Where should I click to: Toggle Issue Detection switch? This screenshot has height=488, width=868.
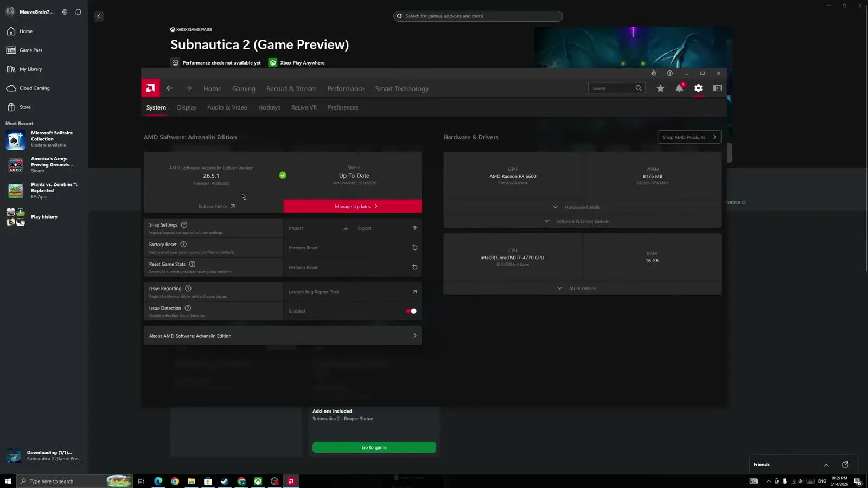point(411,311)
